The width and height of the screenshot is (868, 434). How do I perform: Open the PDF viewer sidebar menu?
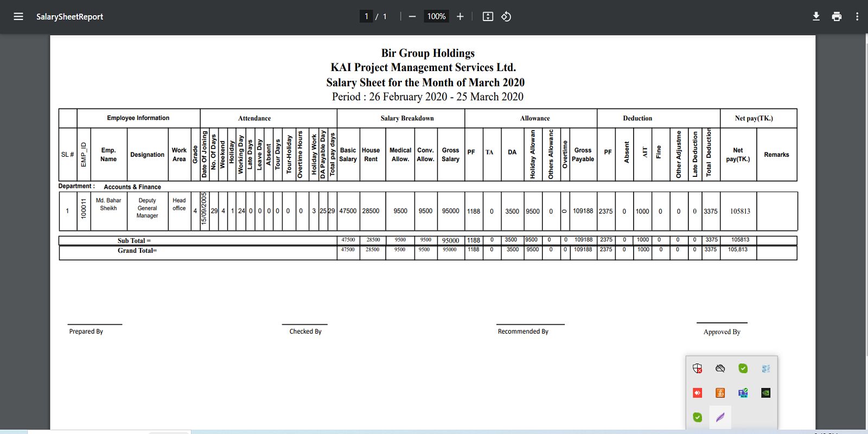click(18, 16)
